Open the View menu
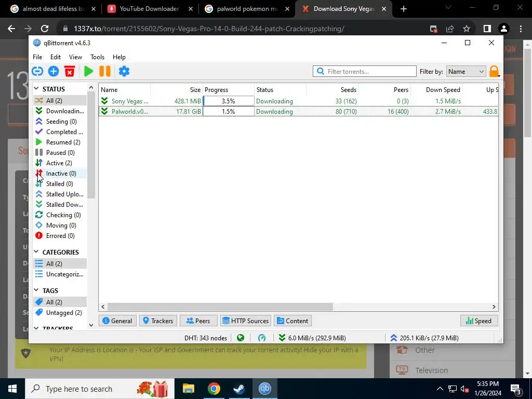Viewport: 532px width, 399px height. (x=75, y=57)
